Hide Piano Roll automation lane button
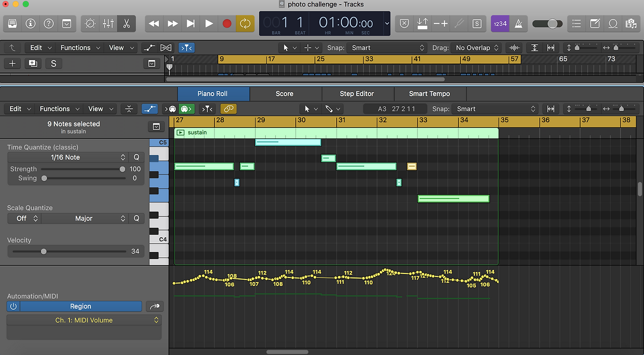The image size is (644, 355). (149, 109)
